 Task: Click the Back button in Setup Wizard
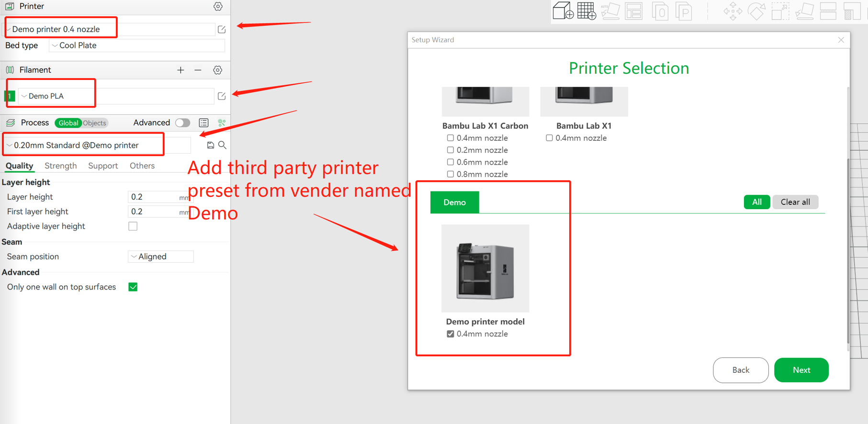[741, 370]
